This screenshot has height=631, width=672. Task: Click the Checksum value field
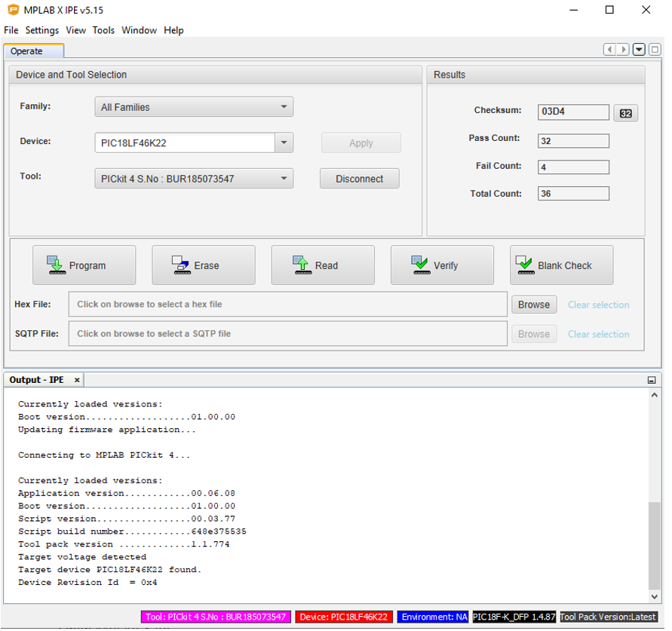click(573, 112)
